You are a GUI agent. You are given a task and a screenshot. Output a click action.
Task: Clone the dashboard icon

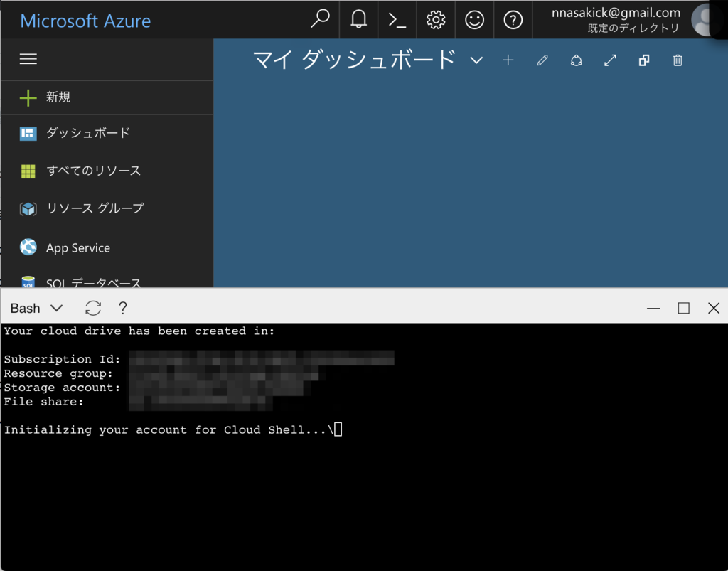point(644,60)
